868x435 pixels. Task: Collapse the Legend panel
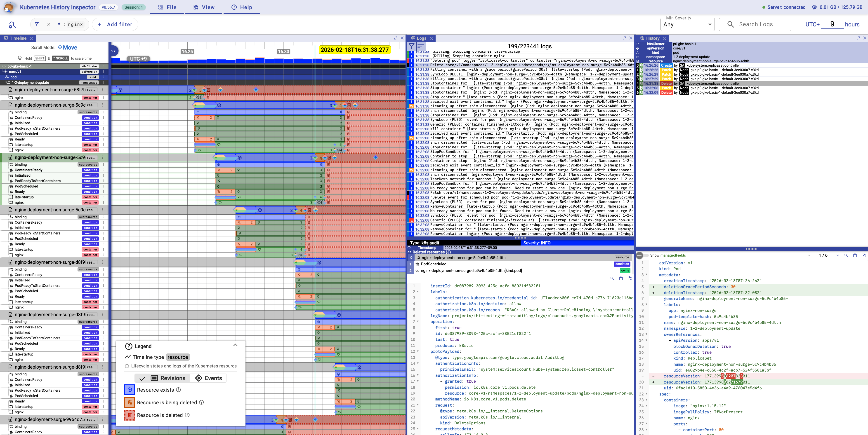[x=235, y=345]
